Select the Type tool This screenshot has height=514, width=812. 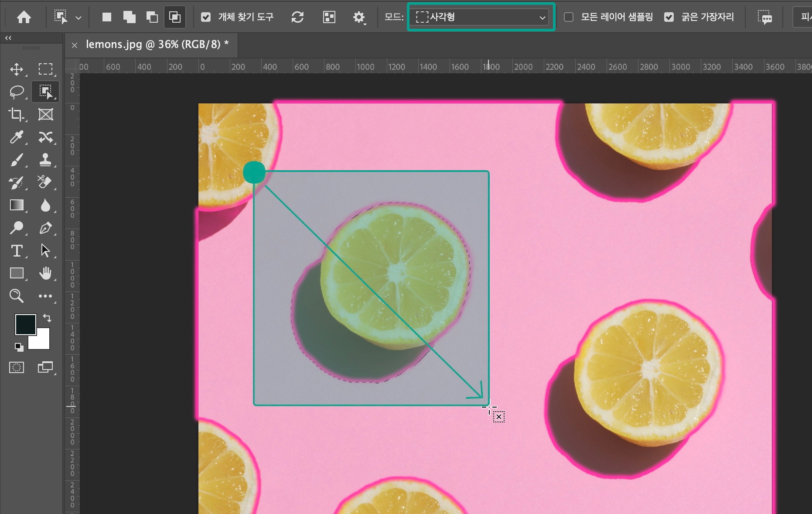pos(17,250)
